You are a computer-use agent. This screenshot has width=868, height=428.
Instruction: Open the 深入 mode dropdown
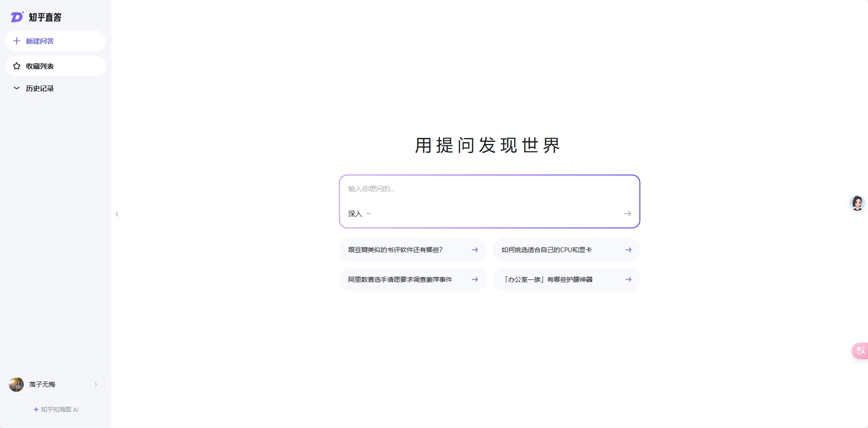pyautogui.click(x=359, y=214)
